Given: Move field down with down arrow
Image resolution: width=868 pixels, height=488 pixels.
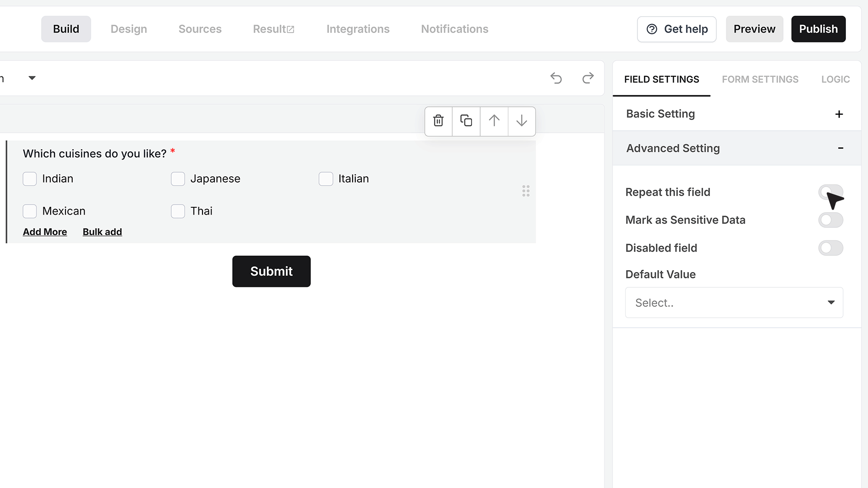Looking at the screenshot, I should click(x=522, y=121).
